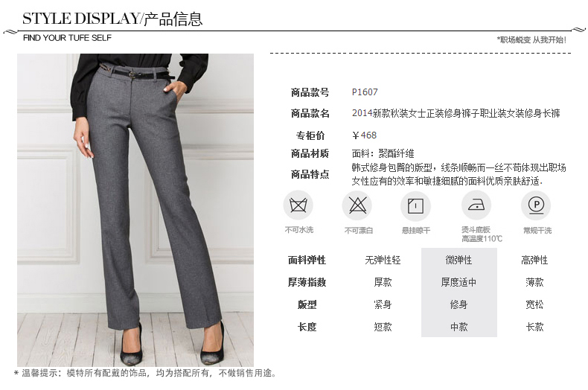Click the product name starting with 2014新款秋装
Screen dimensions: 588x390
pos(456,113)
